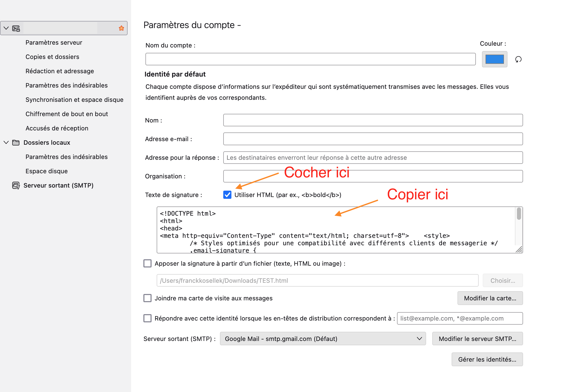The image size is (570, 392).
Task: Click the mail account envelope icon
Action: [16, 28]
